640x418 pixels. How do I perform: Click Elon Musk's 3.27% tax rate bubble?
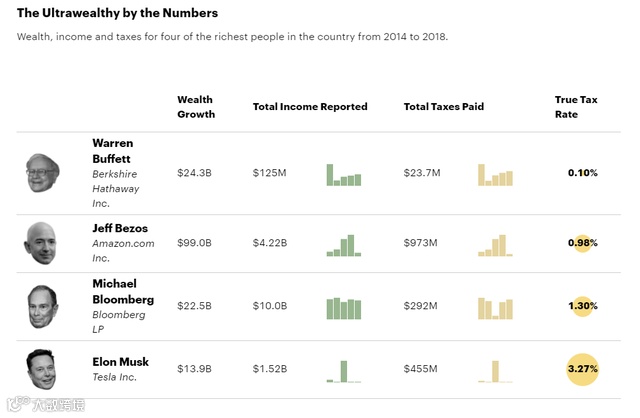tap(582, 369)
